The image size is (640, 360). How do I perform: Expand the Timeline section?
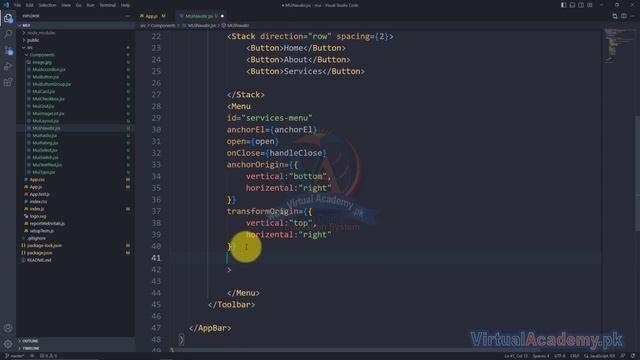click(76, 348)
